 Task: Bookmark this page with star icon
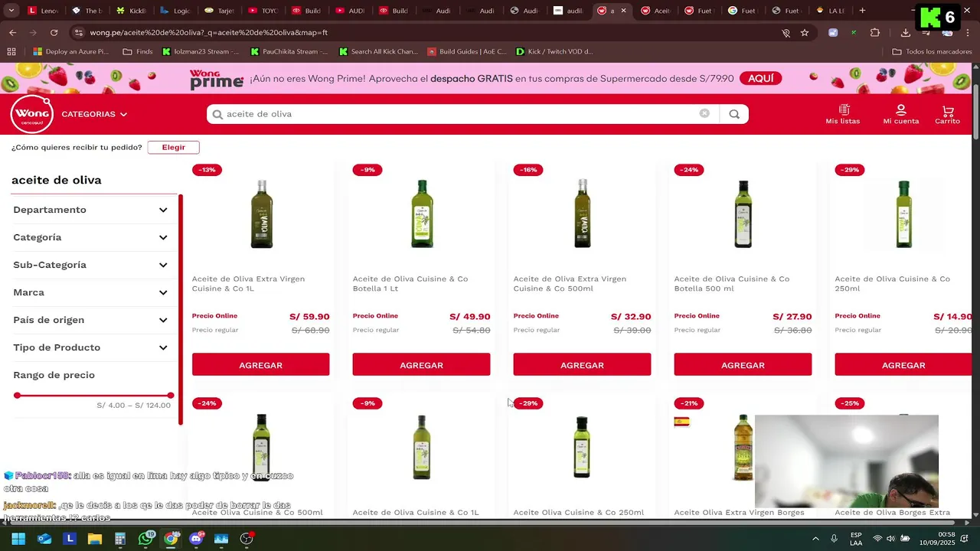[x=805, y=33]
